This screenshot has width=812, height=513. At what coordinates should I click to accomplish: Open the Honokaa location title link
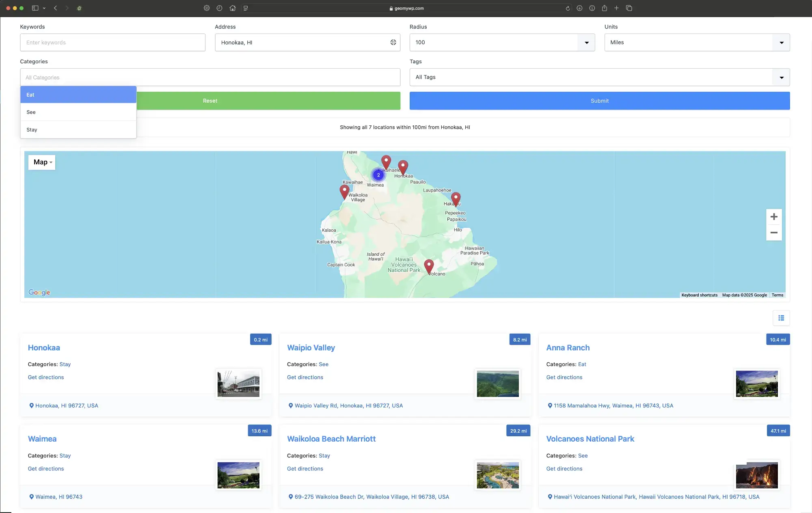click(44, 348)
